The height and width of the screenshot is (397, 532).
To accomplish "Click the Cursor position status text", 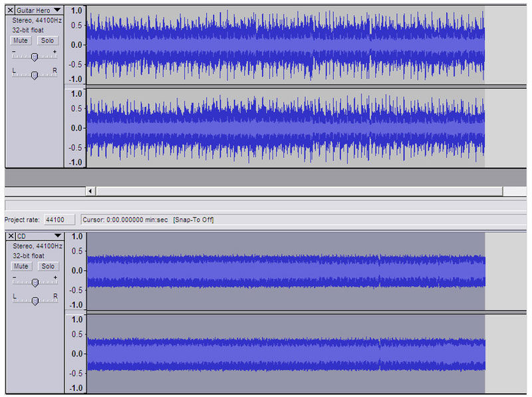I will click(x=125, y=219).
